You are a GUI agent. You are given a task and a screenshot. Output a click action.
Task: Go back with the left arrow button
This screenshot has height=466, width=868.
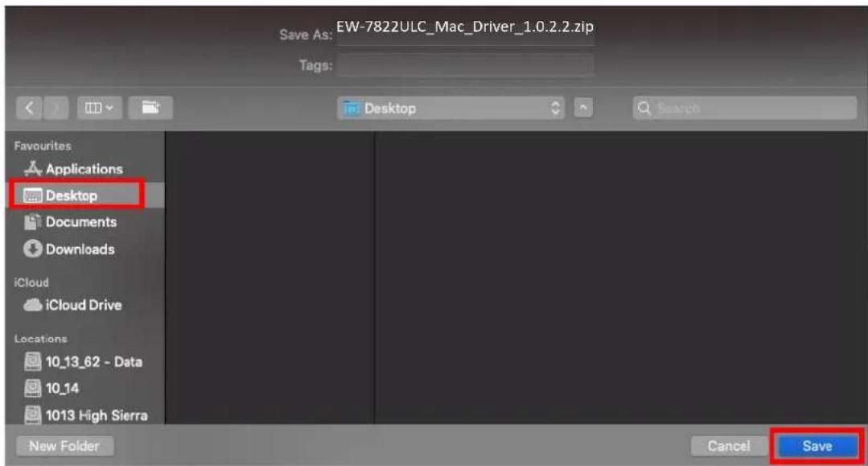(x=29, y=108)
